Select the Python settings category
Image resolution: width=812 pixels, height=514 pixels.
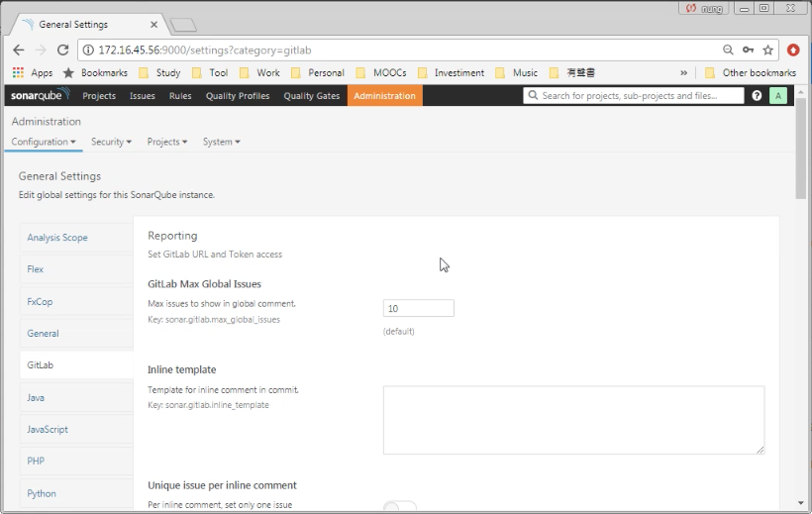76,493
